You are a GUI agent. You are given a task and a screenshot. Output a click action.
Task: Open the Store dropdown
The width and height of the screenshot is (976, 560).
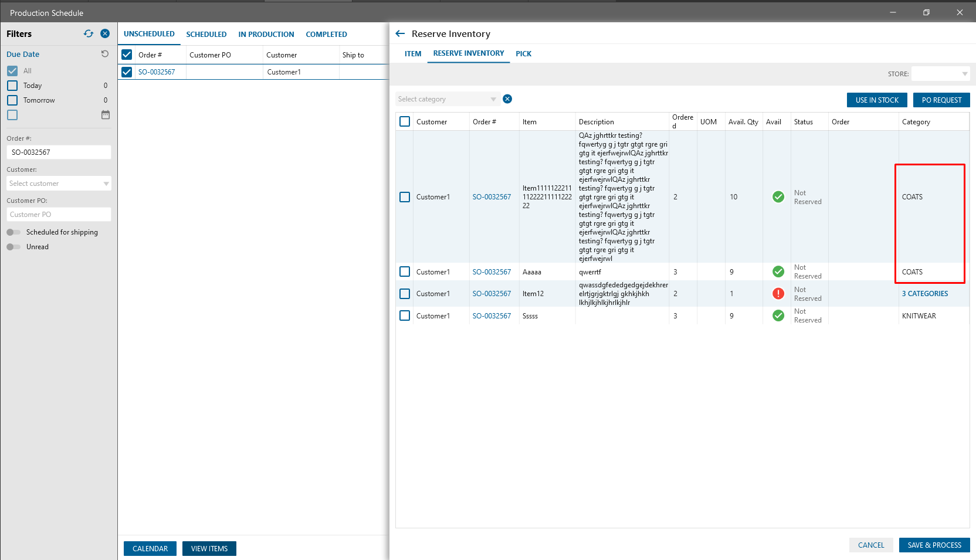coord(940,74)
